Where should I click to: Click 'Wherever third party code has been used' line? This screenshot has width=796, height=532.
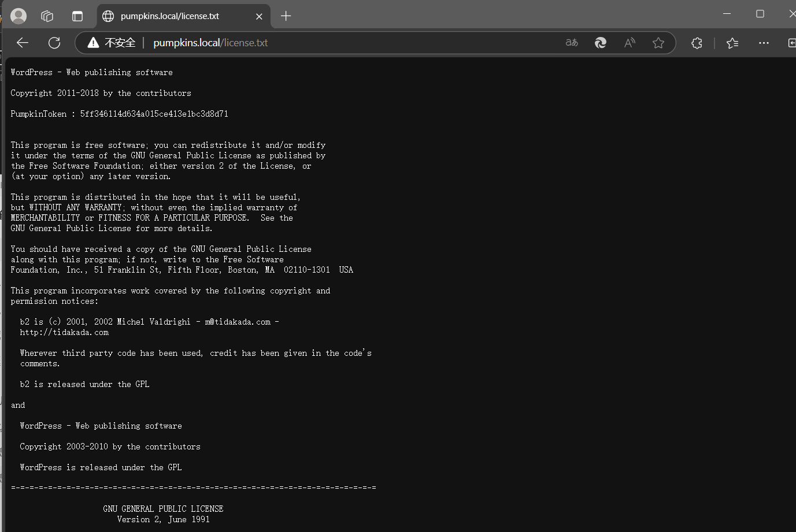(x=195, y=353)
